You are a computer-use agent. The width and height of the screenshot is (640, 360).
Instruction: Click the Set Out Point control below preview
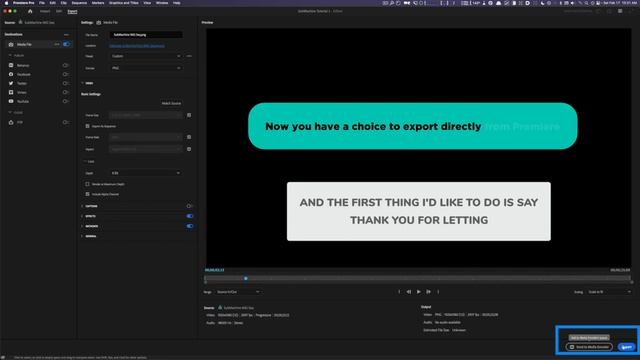point(438,292)
